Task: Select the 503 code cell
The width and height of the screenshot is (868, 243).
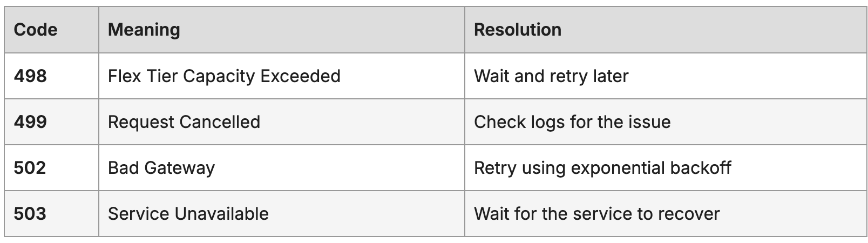Action: (30, 214)
